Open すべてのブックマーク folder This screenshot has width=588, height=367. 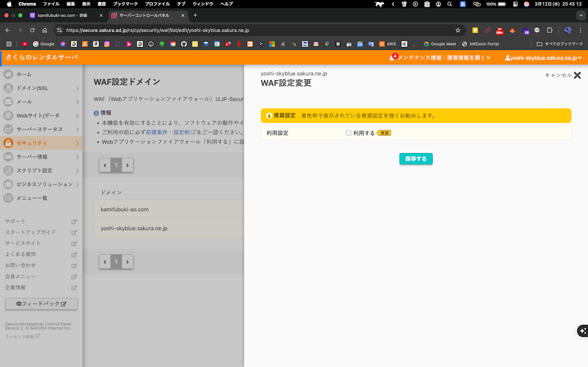(560, 44)
